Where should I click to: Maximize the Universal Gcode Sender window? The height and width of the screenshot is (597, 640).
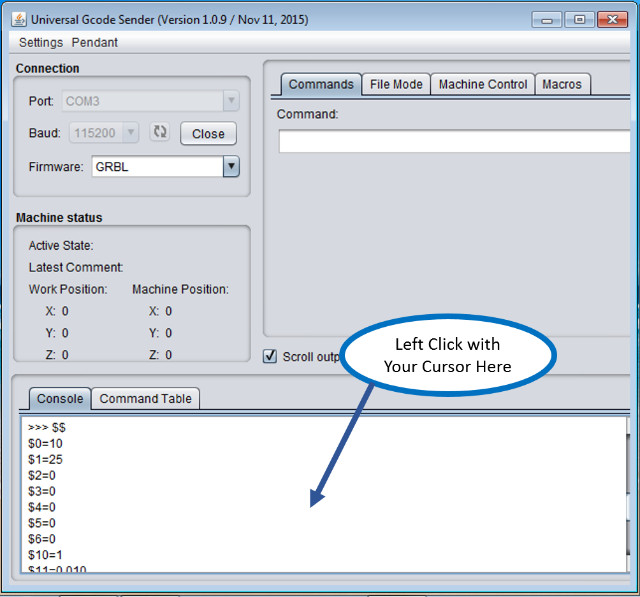pyautogui.click(x=579, y=20)
